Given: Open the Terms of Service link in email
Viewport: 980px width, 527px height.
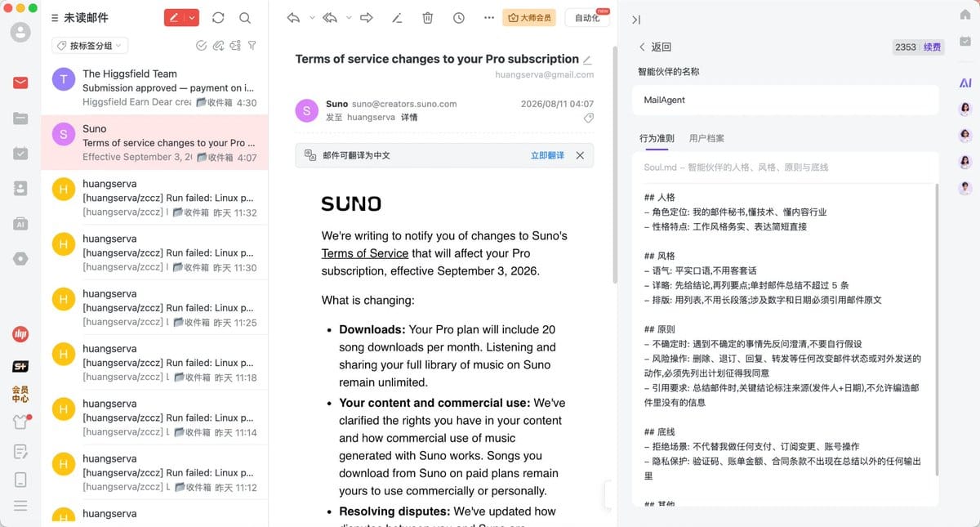Looking at the screenshot, I should pos(365,253).
